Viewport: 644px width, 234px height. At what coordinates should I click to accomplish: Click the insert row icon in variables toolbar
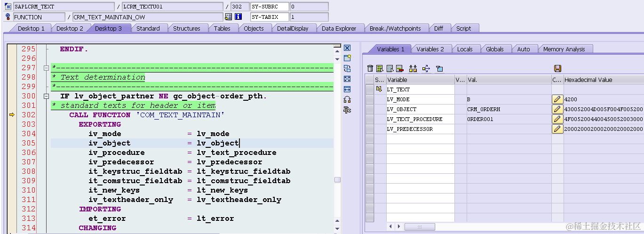click(380, 69)
